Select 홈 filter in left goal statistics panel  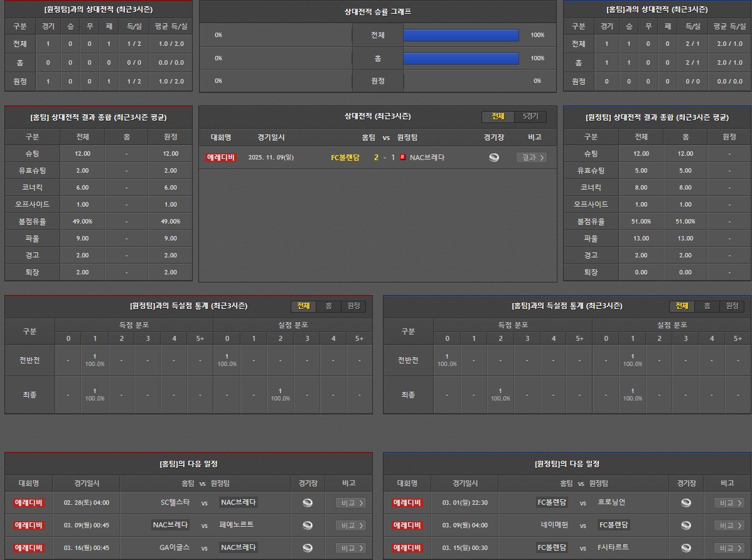[328, 306]
